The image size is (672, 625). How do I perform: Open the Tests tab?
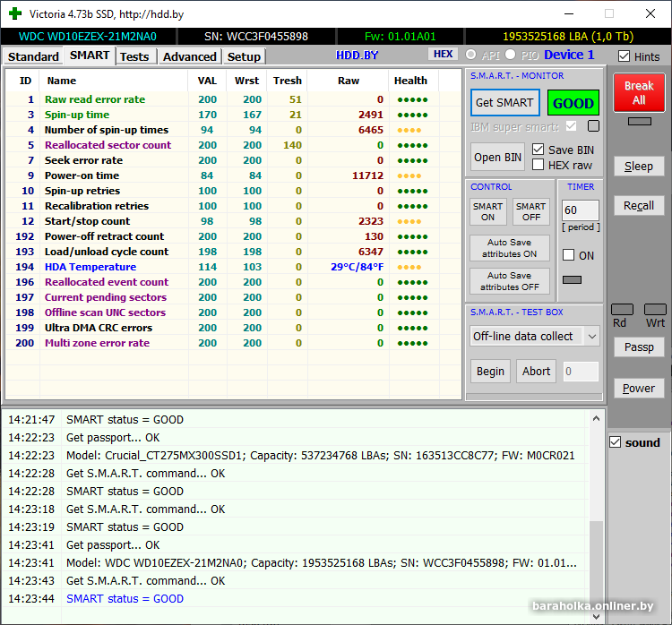[x=134, y=56]
